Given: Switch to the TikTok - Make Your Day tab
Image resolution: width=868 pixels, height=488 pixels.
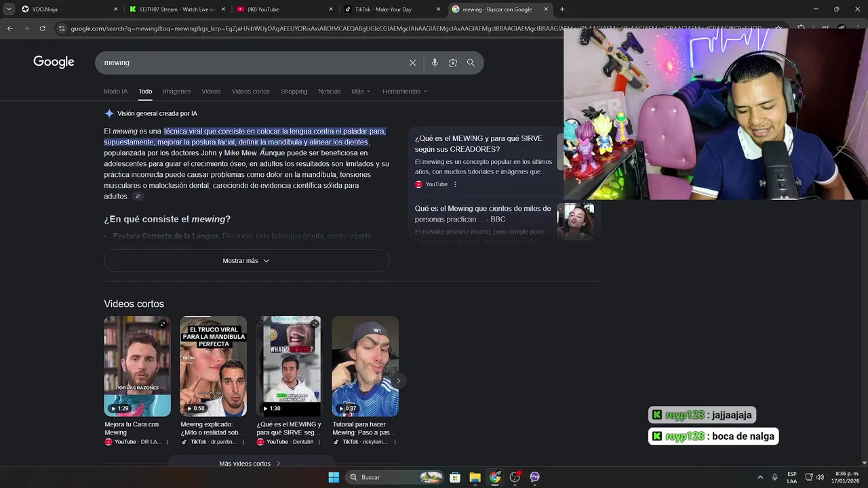Looking at the screenshot, I should [391, 9].
